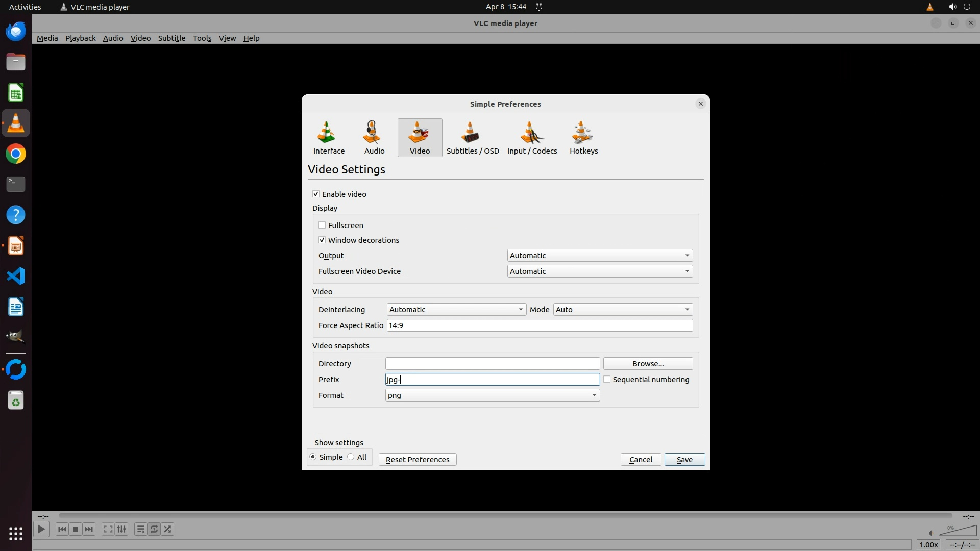Enable Sequential numbering for snapshots
The image size is (980, 551).
(x=607, y=379)
